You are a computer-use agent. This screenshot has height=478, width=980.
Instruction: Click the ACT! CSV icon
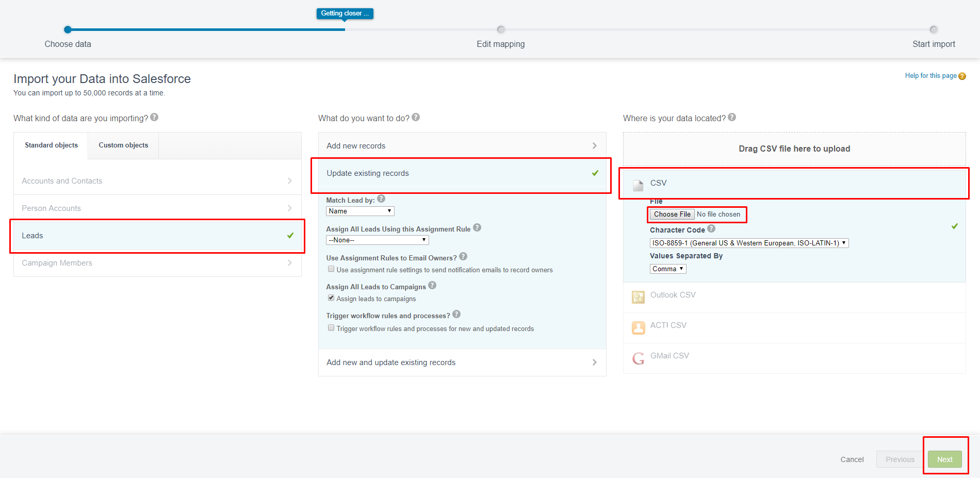(639, 327)
